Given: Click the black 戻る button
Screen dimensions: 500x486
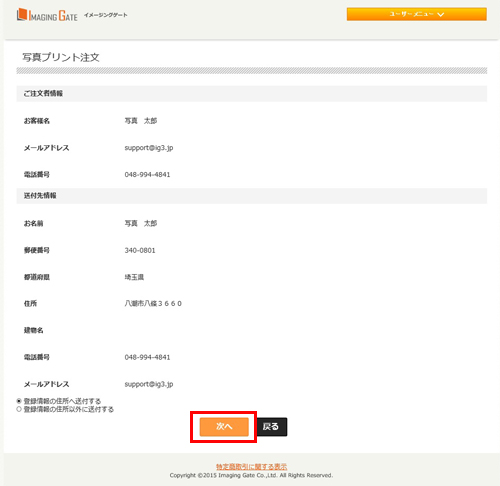Looking at the screenshot, I should 272,427.
